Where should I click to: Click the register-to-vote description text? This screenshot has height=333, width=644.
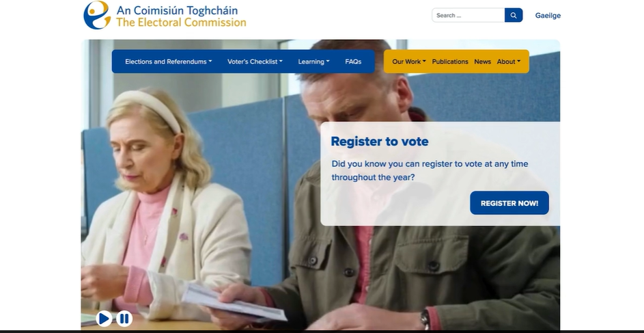click(430, 171)
